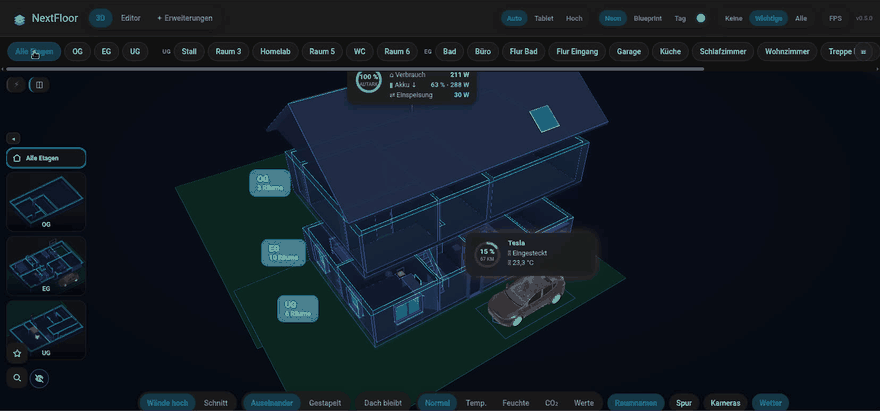Viewport: 880px width, 411px height.
Task: Toggle Wetter display
Action: (770, 403)
